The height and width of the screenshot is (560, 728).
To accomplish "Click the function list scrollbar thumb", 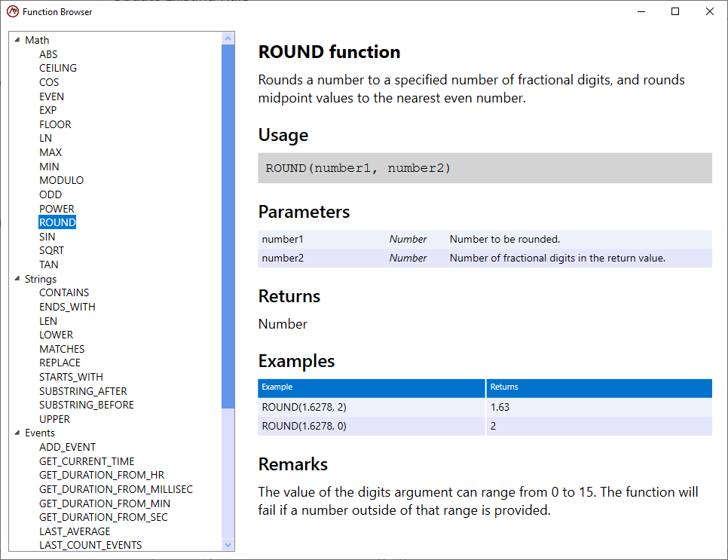I will [228, 227].
